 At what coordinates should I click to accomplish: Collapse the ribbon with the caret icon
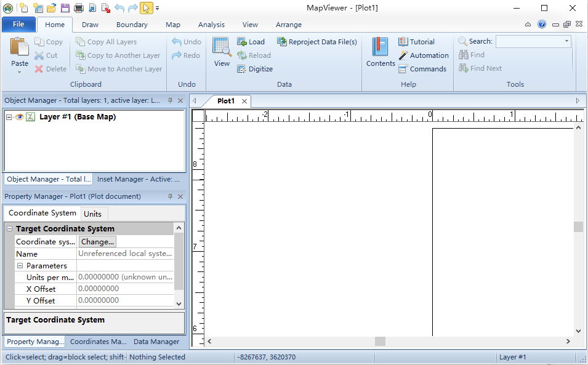click(x=528, y=25)
